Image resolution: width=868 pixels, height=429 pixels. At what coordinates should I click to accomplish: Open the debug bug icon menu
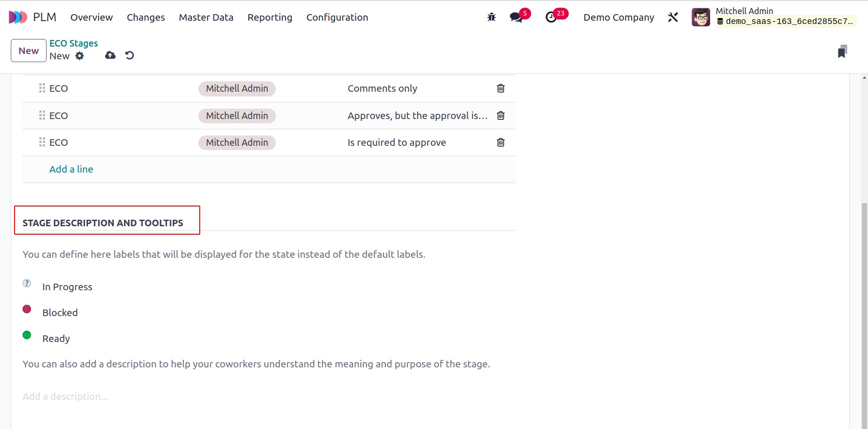[x=492, y=17]
